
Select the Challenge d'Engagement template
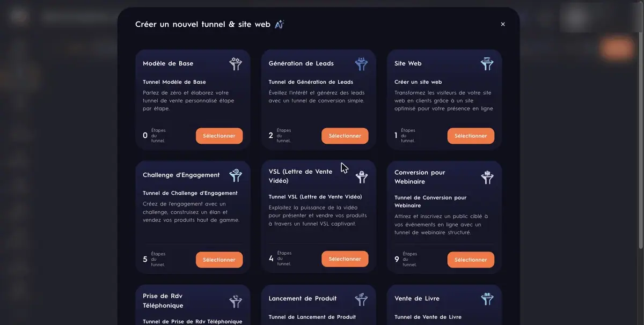(219, 260)
